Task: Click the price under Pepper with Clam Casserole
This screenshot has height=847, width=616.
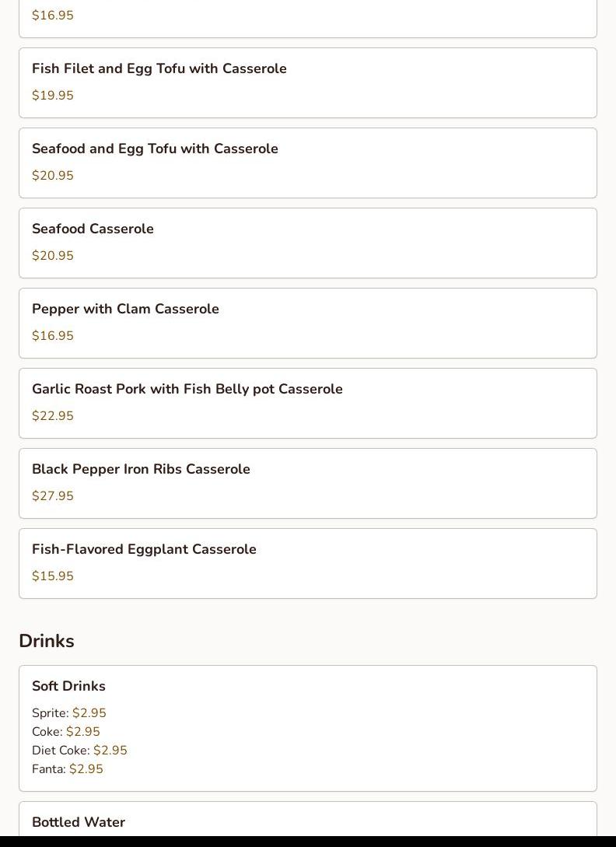Action: click(53, 336)
